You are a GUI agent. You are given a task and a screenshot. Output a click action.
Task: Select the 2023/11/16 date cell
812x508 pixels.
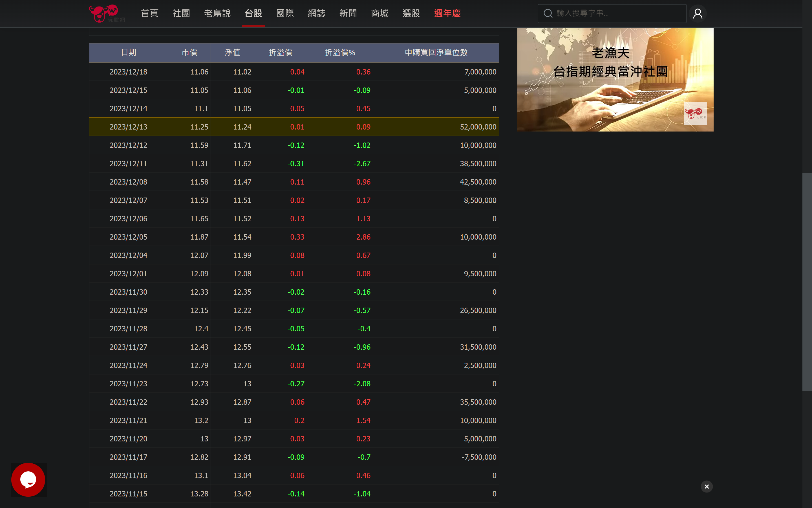point(129,476)
